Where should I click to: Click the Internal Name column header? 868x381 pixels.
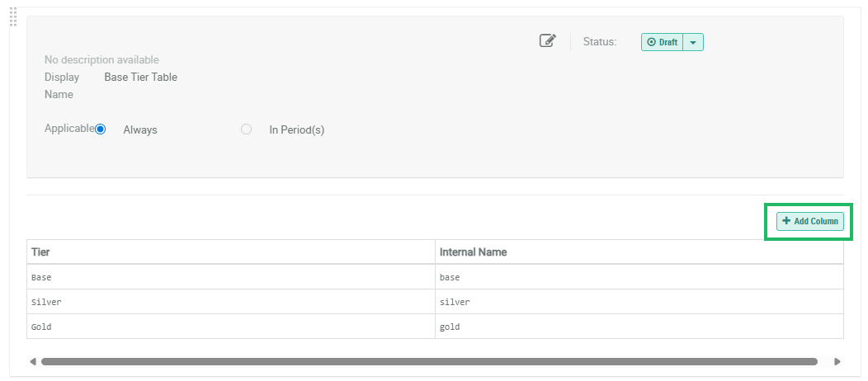tap(473, 252)
